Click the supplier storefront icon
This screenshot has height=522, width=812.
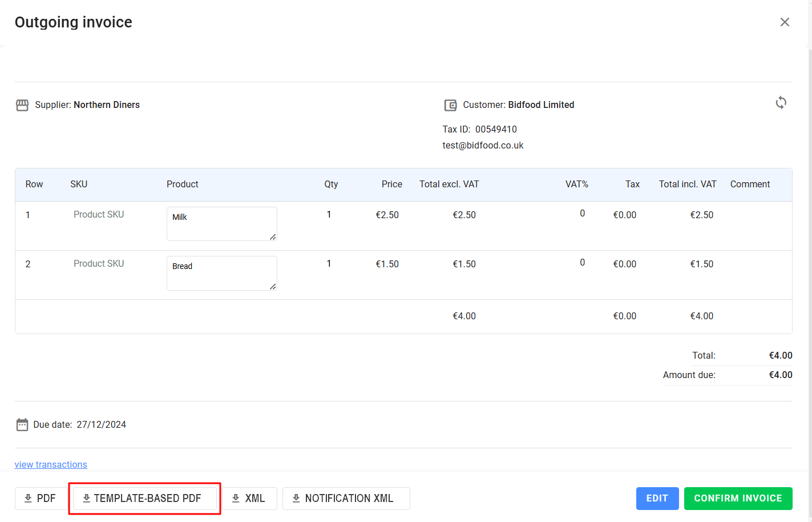(x=22, y=105)
